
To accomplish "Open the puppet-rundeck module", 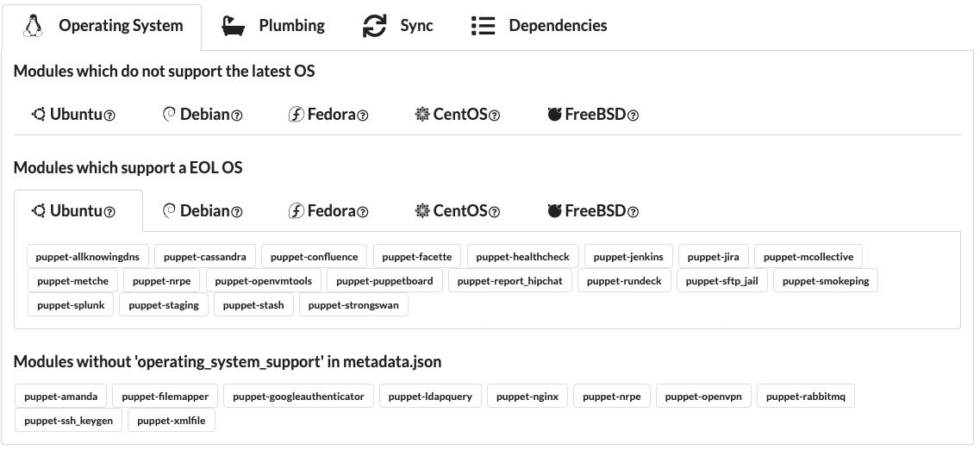I will (x=624, y=281).
